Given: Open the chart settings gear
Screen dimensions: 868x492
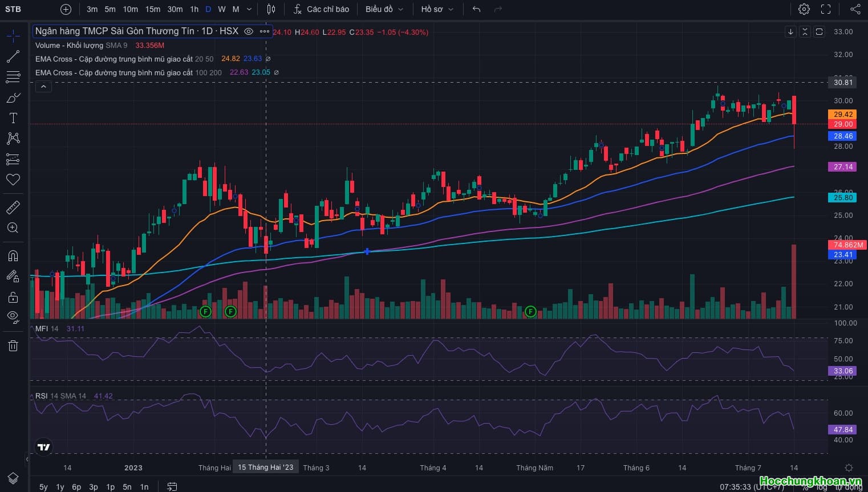Looking at the screenshot, I should (804, 9).
